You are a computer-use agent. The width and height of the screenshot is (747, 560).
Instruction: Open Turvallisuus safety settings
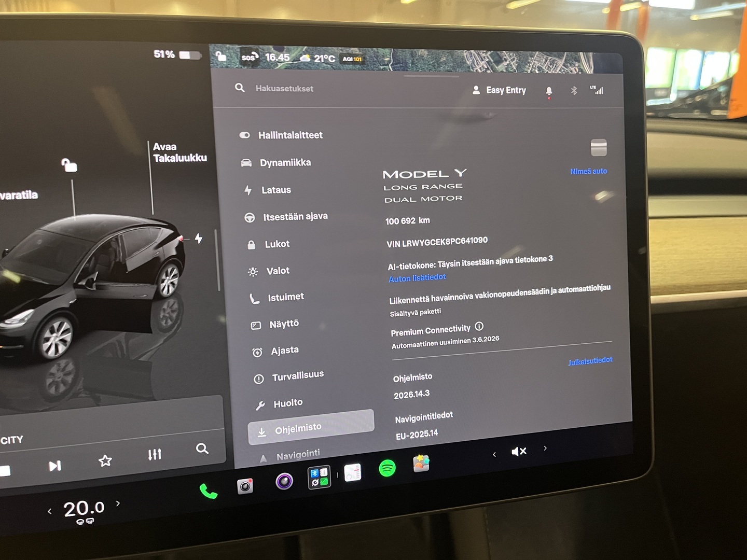point(288,376)
